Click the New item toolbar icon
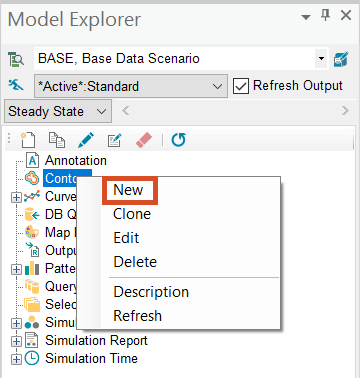The height and width of the screenshot is (378, 360). coord(28,140)
